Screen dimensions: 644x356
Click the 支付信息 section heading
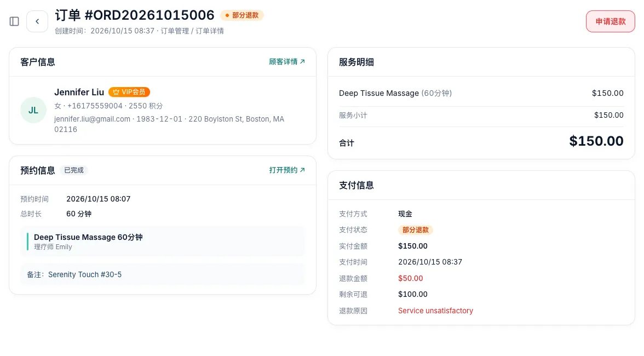[357, 185]
